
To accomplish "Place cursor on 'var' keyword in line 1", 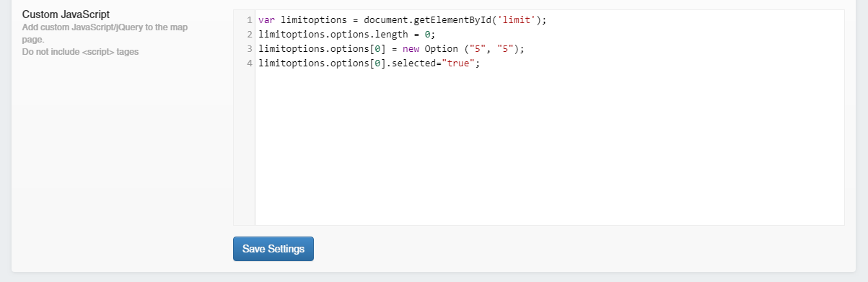I will 266,20.
